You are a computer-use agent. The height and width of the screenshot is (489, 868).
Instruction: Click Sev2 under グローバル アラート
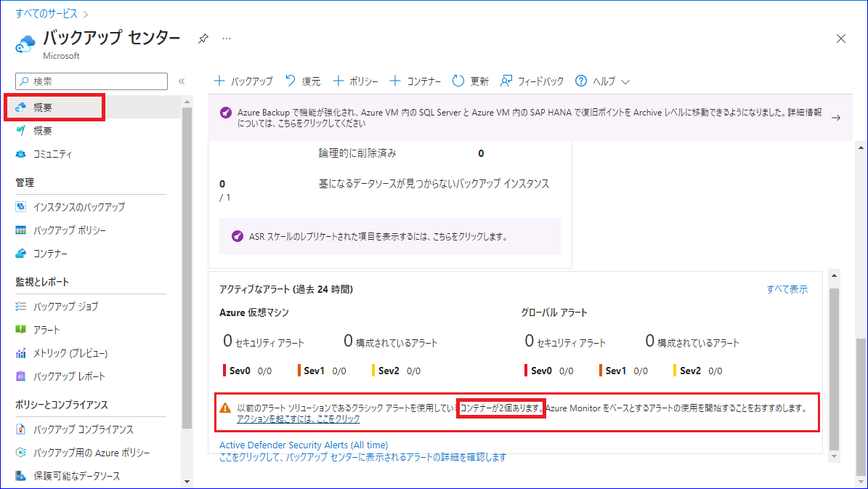pyautogui.click(x=690, y=371)
